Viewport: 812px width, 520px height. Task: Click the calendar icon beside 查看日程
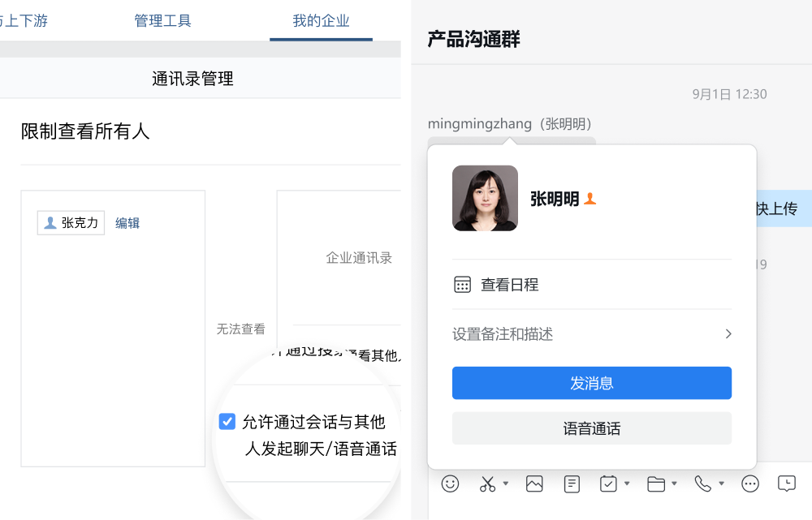(x=463, y=285)
